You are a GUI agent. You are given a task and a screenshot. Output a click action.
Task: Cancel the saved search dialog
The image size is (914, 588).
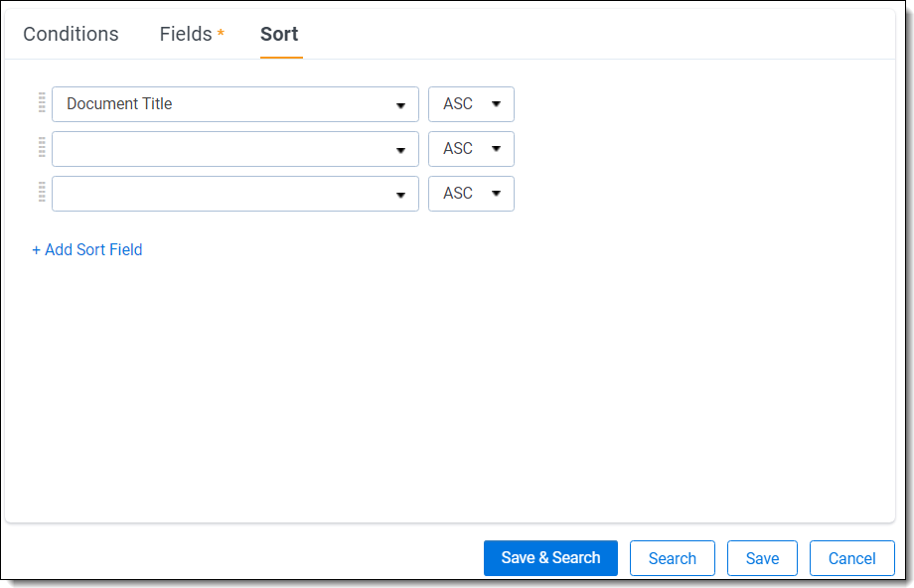click(x=851, y=558)
